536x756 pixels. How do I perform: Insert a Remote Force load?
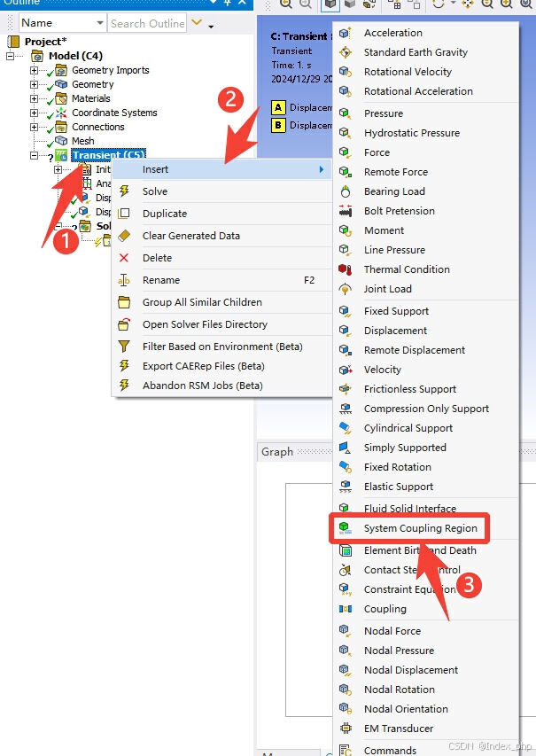tap(426, 172)
